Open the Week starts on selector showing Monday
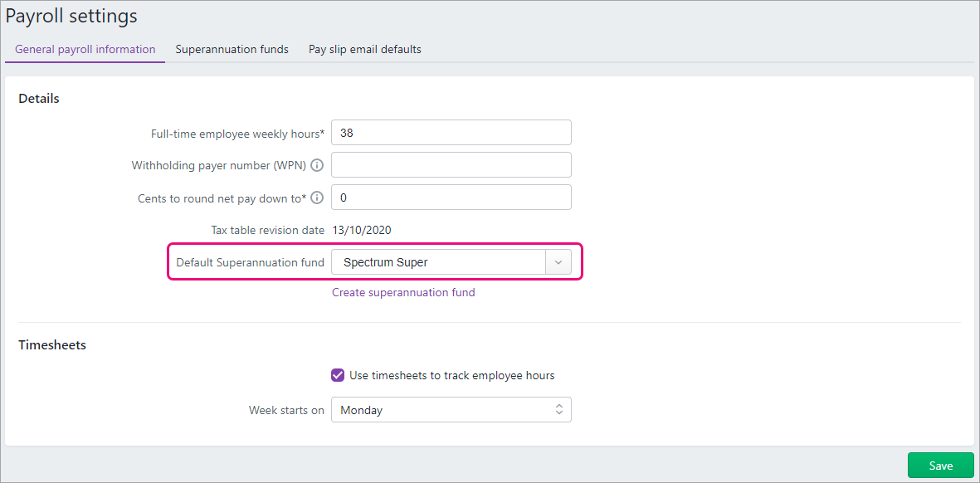 pos(451,409)
